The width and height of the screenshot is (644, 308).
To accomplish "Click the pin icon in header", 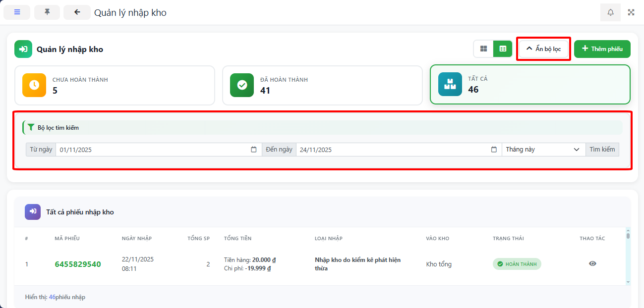I will coord(47,12).
